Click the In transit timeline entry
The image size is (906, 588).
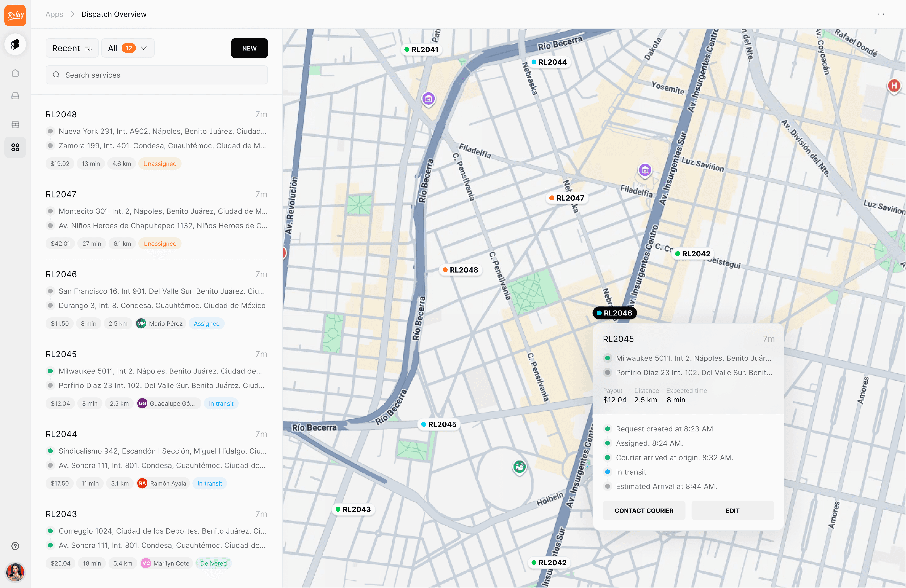(x=631, y=472)
